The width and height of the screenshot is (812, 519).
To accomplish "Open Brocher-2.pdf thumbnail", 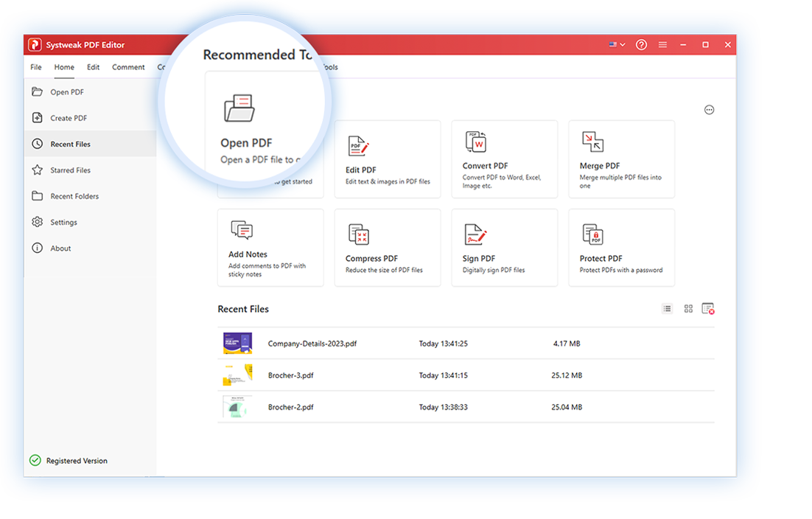I will [238, 407].
